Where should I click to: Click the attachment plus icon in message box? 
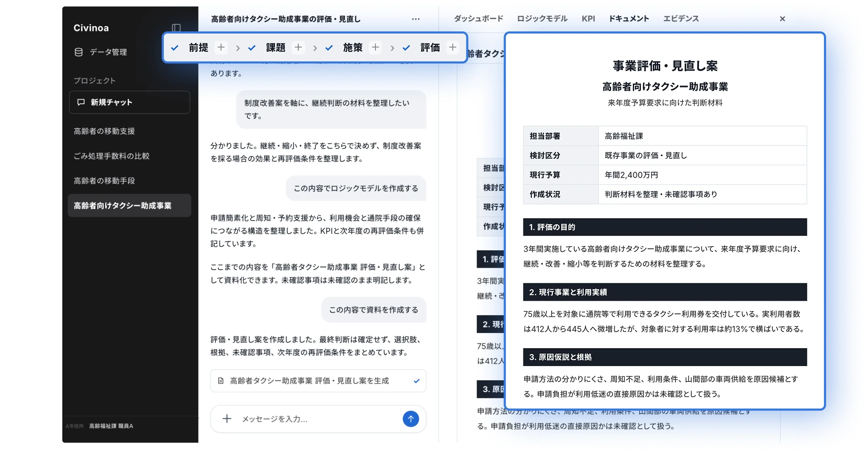227,419
